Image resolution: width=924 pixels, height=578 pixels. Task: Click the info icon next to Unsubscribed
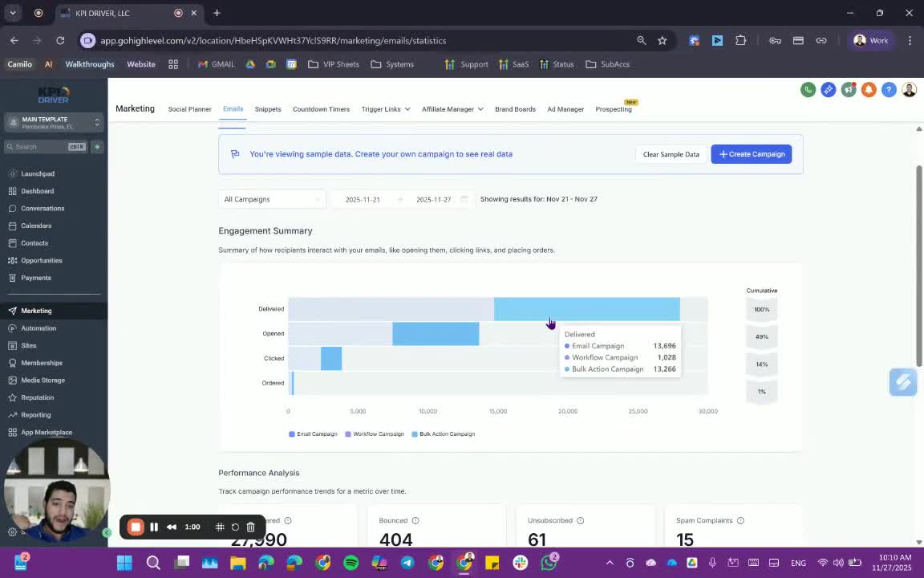[581, 521]
